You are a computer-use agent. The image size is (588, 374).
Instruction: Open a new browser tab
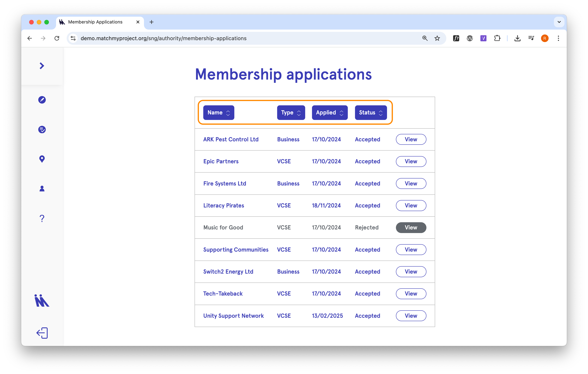point(151,22)
